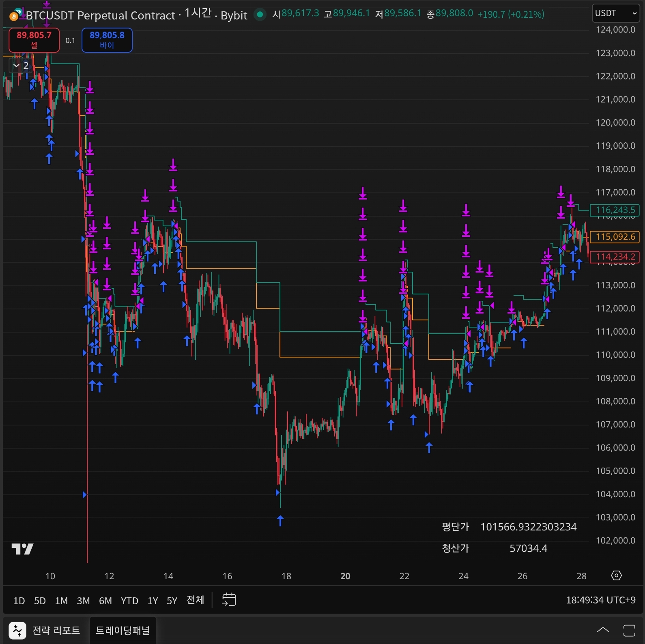Open the 트레이딩패널 tab
The image size is (645, 644).
point(123,631)
